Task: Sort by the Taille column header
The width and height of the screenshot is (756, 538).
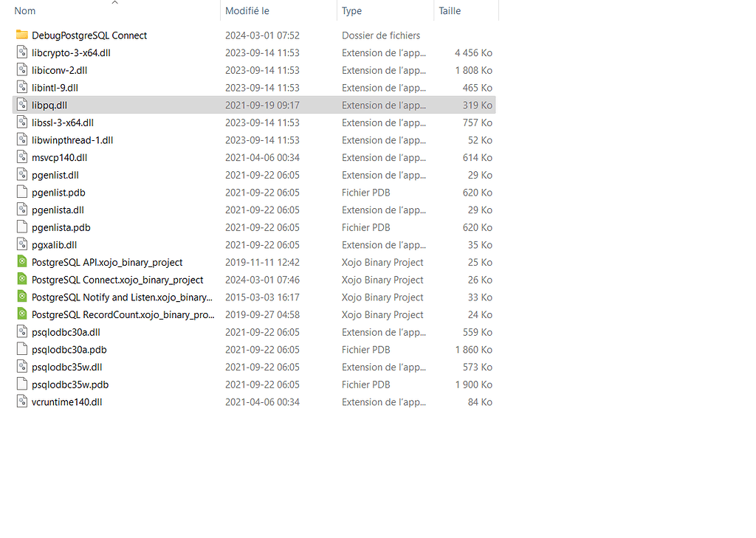Action: point(450,11)
